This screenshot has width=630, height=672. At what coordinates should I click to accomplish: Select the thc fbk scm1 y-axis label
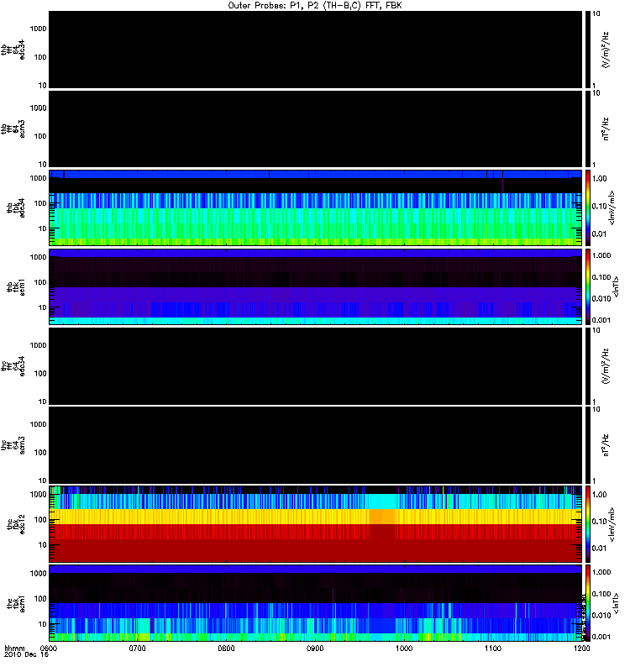[x=16, y=603]
